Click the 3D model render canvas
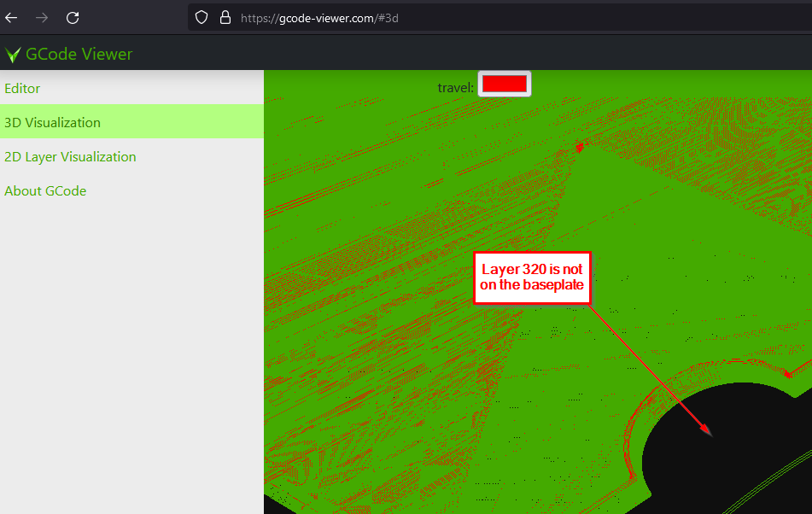This screenshot has width=812, height=514. click(x=538, y=306)
